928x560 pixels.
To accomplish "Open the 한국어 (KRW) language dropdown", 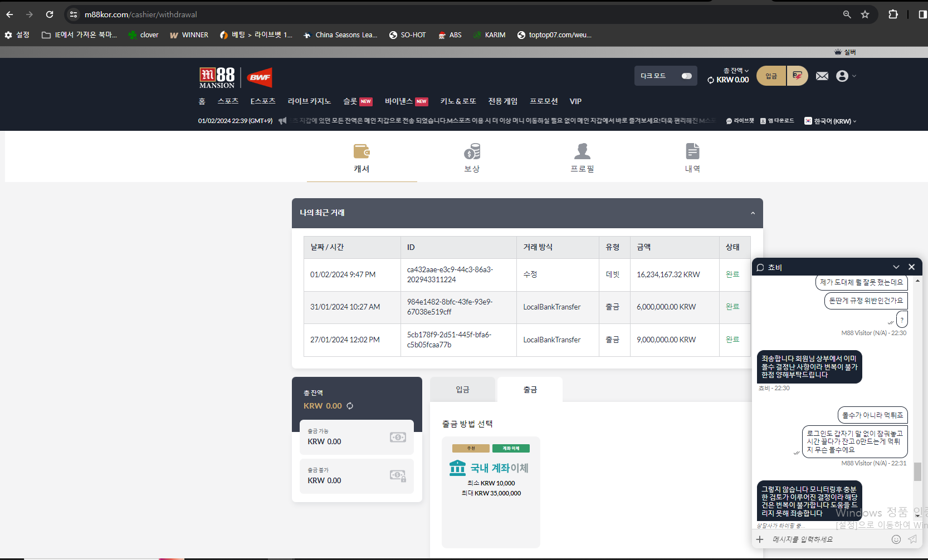I will (x=831, y=121).
